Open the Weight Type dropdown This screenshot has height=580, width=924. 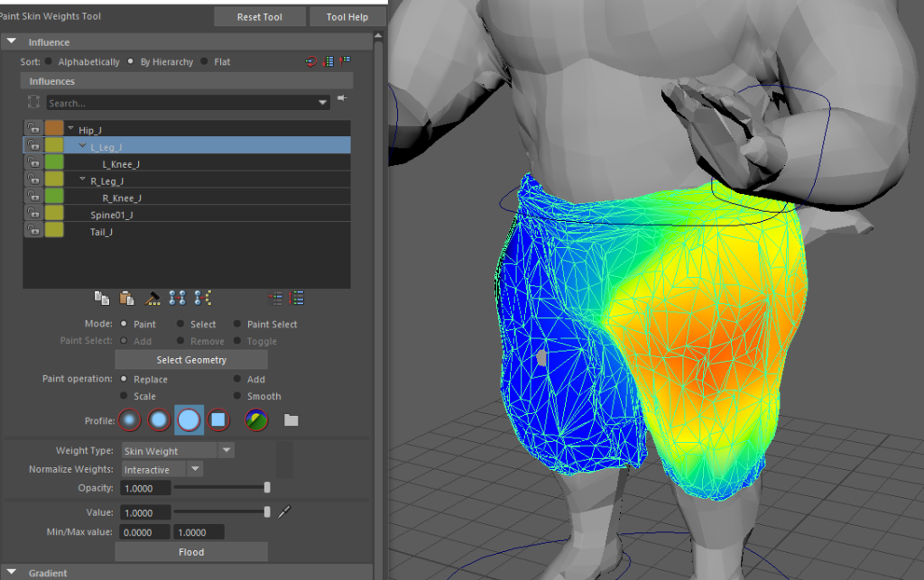point(226,450)
